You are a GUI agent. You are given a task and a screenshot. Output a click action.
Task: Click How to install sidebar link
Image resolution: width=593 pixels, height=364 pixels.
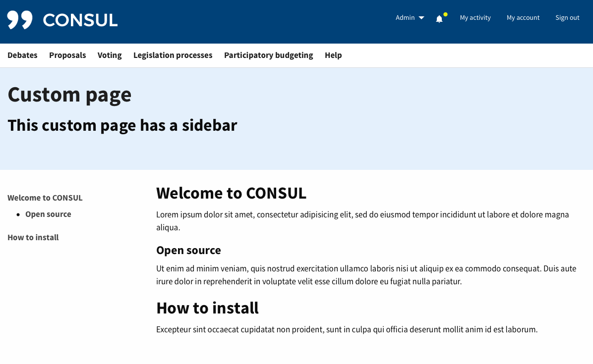pos(33,238)
